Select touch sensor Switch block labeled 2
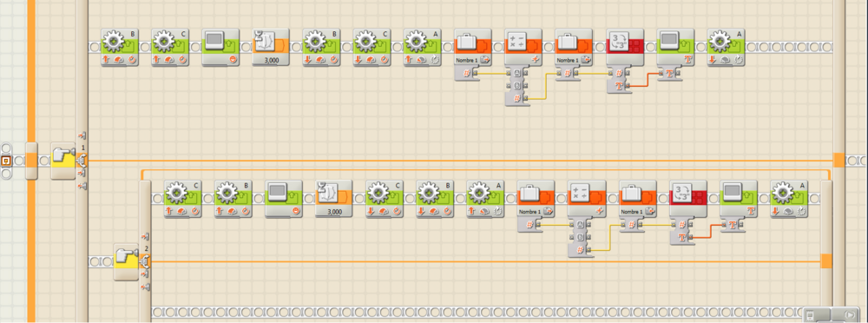Viewport: 868px width, 323px height. pos(126,261)
